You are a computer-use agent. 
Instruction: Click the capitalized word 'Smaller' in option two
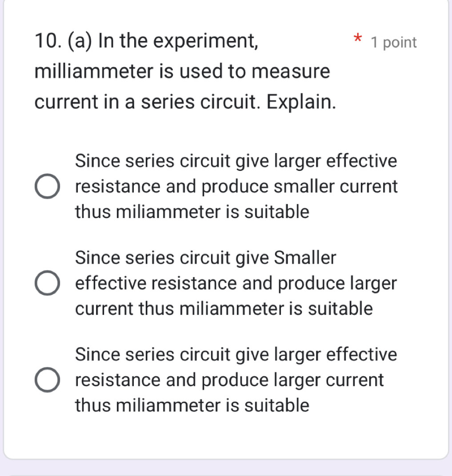[x=305, y=257]
